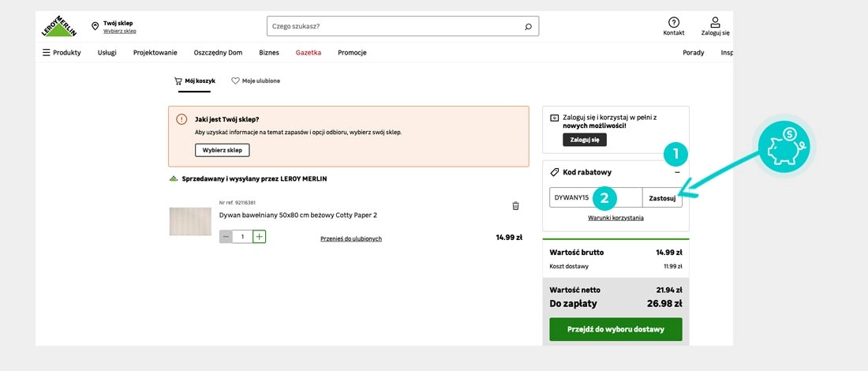Screen dimensions: 868x371
Task: Click the Zaloguj się user icon
Action: point(715,23)
